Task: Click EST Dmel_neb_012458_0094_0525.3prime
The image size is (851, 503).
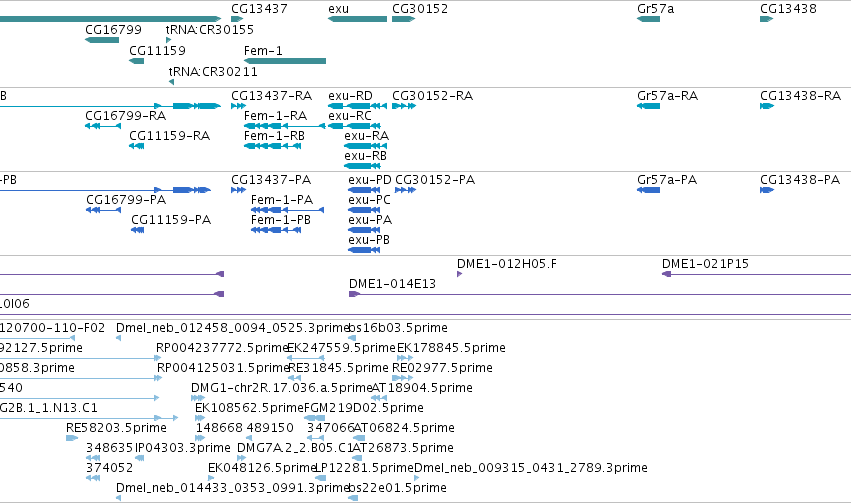Action: tap(233, 328)
